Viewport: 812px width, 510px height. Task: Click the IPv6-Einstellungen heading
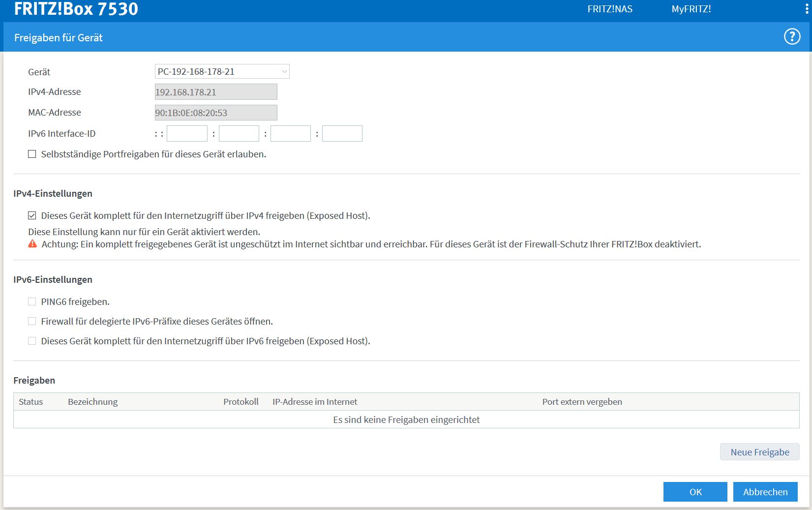(53, 279)
